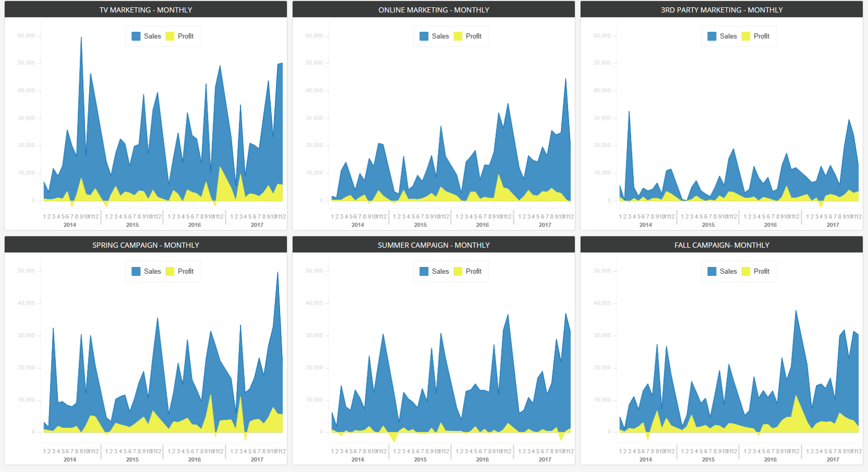
Task: Select the SPRING CAMPAIGN - MONTHLY panel header
Action: click(x=146, y=245)
